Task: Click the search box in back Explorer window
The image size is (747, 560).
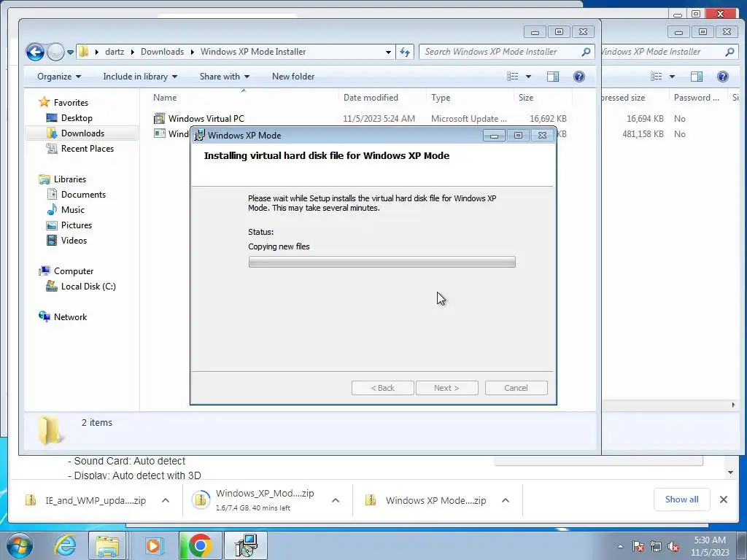Action: pos(670,52)
